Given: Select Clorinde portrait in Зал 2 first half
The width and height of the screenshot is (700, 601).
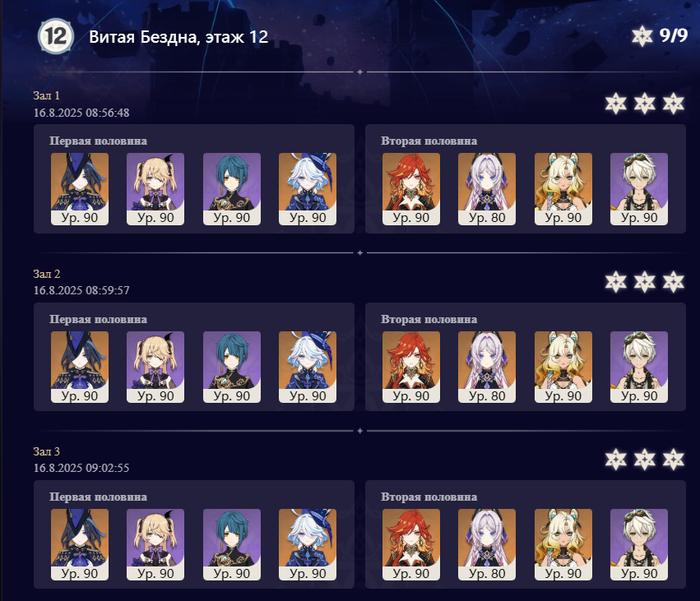Looking at the screenshot, I should point(80,367).
